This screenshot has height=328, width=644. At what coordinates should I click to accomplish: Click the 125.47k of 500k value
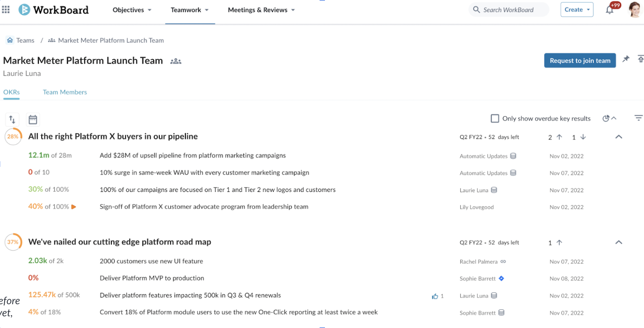pos(54,295)
